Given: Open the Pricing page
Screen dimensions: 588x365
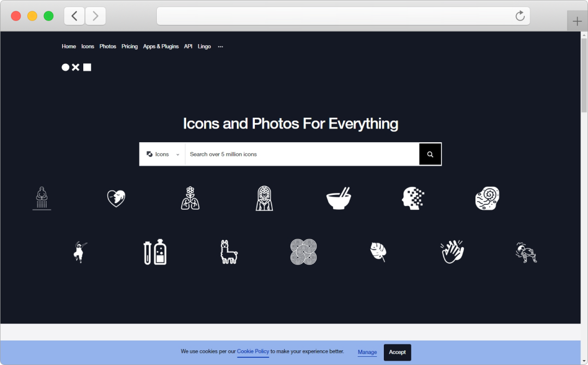Looking at the screenshot, I should [x=130, y=46].
